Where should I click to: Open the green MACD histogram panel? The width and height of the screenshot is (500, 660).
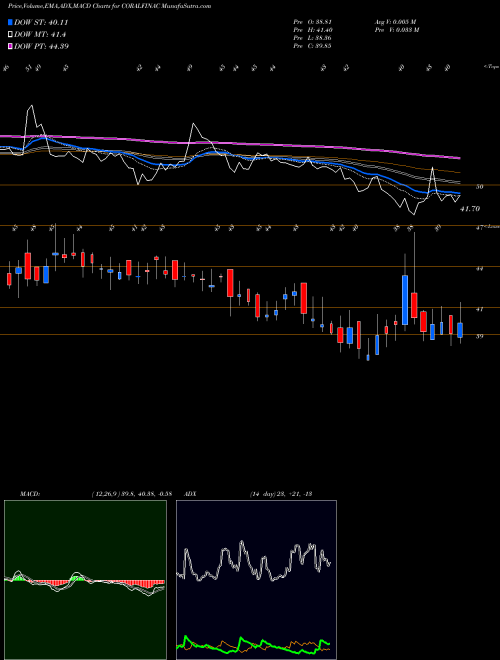point(85,580)
